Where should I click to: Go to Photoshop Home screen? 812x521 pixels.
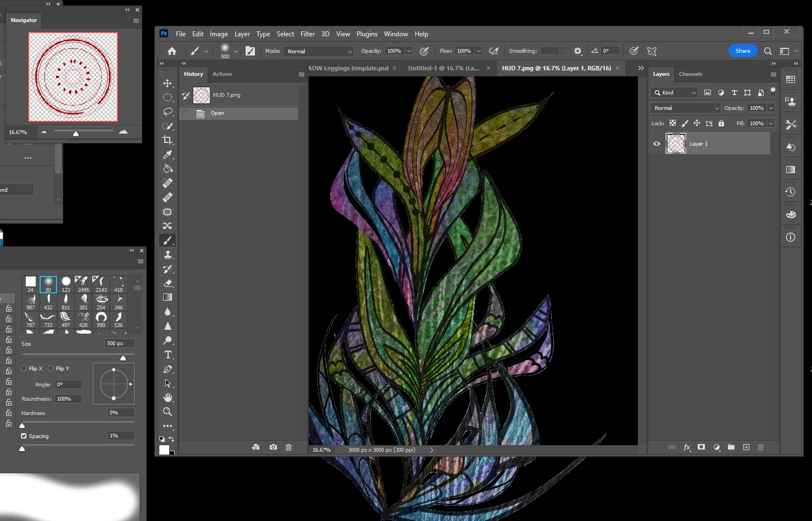pos(172,51)
